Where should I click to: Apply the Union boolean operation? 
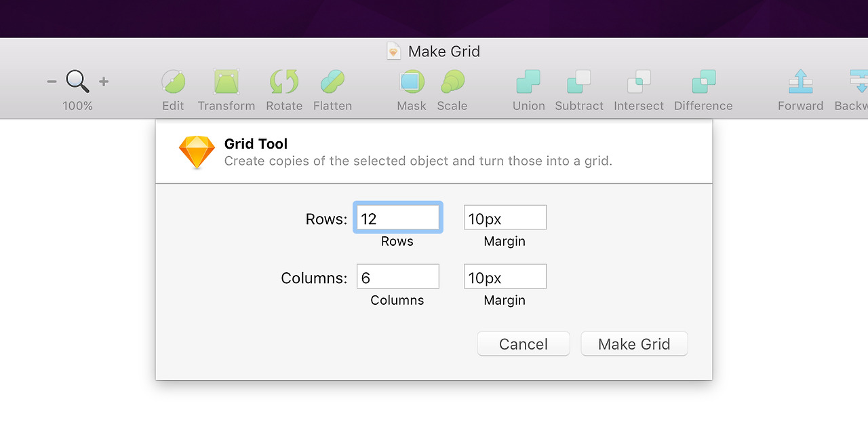pyautogui.click(x=528, y=81)
